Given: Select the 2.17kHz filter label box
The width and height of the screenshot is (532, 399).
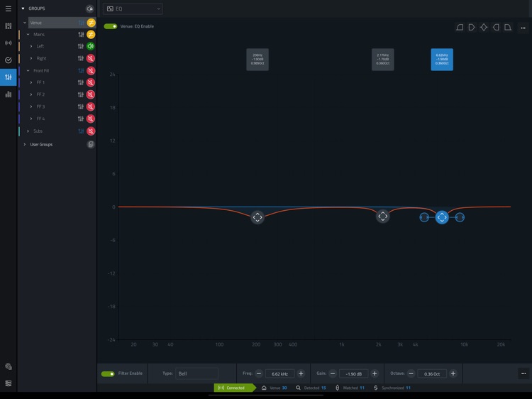Looking at the screenshot, I should (383, 60).
